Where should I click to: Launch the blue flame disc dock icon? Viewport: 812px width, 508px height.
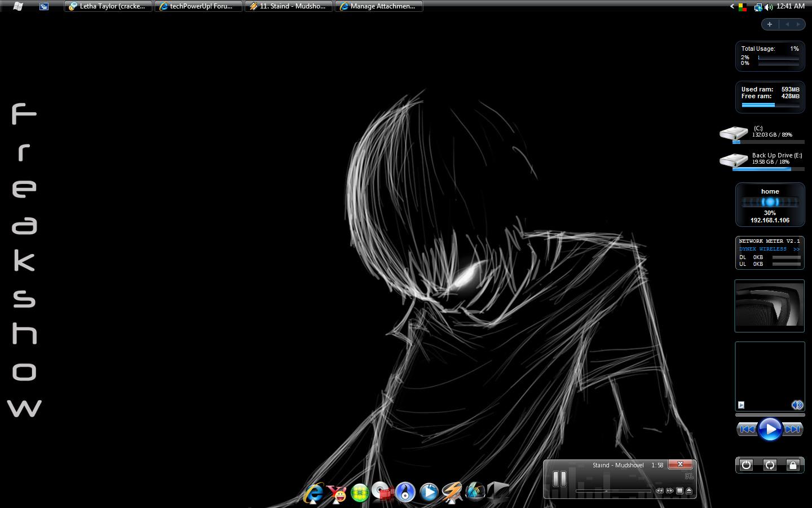[405, 492]
